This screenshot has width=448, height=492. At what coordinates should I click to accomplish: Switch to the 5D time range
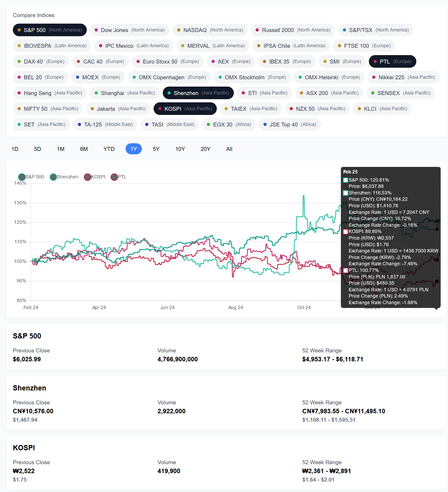[37, 149]
